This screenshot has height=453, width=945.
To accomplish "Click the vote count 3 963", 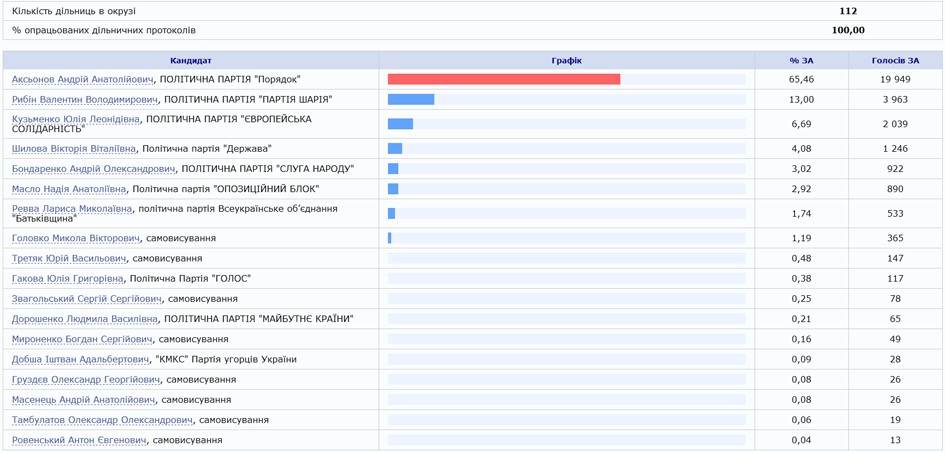I will pos(896,99).
